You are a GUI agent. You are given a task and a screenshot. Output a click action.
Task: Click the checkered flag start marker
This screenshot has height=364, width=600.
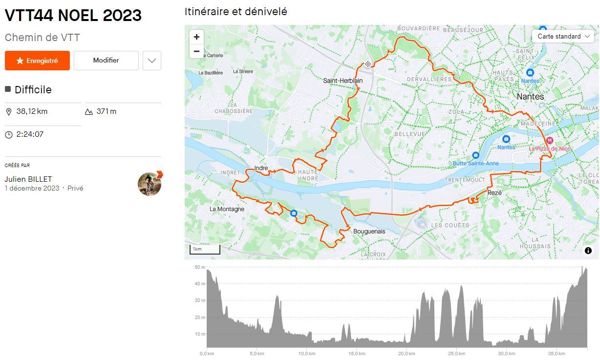367,64
